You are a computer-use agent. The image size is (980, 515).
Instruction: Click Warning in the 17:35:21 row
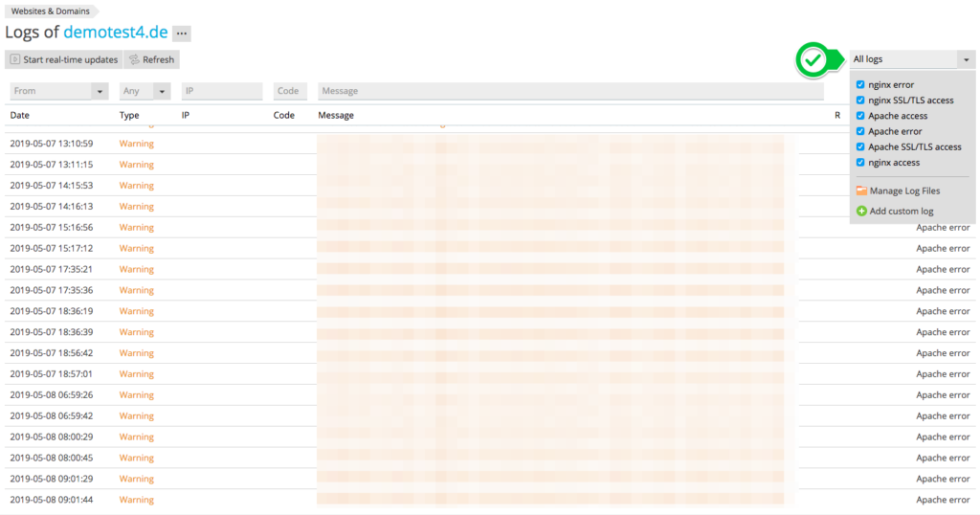coord(136,269)
